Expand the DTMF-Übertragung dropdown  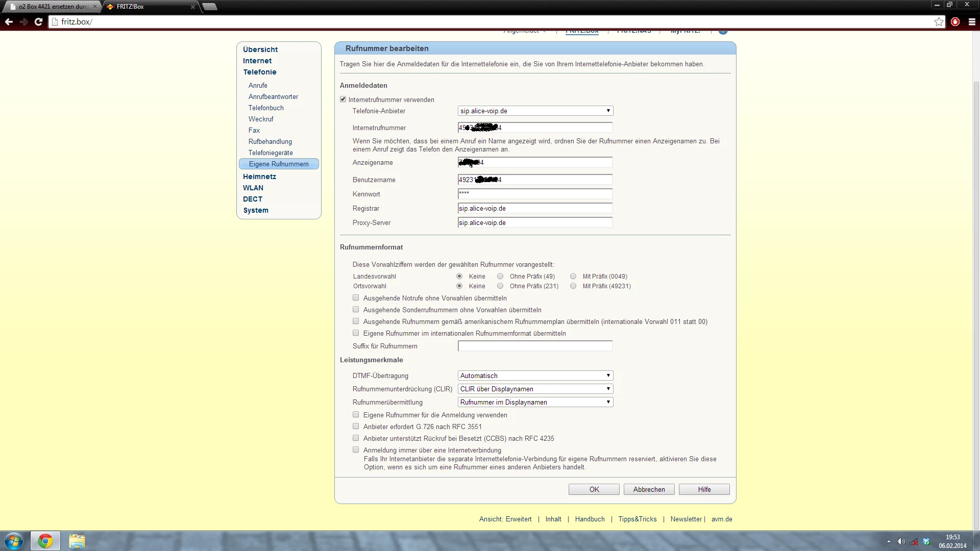click(x=535, y=375)
